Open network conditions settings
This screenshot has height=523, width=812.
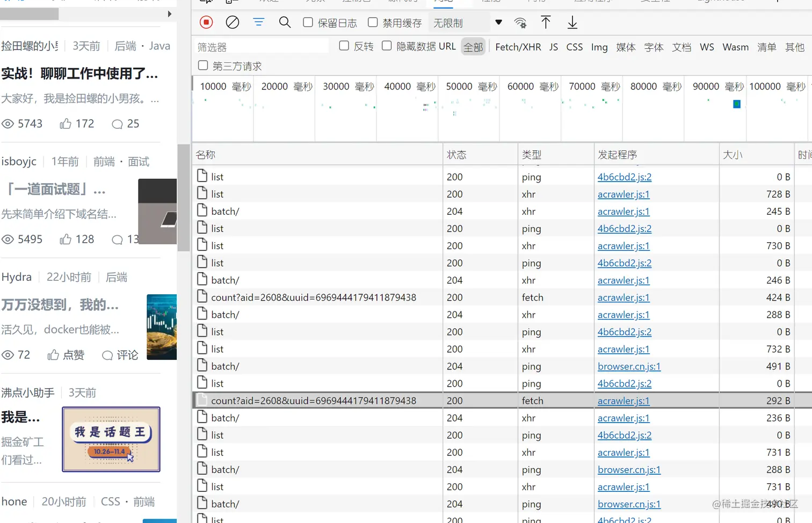click(x=520, y=23)
